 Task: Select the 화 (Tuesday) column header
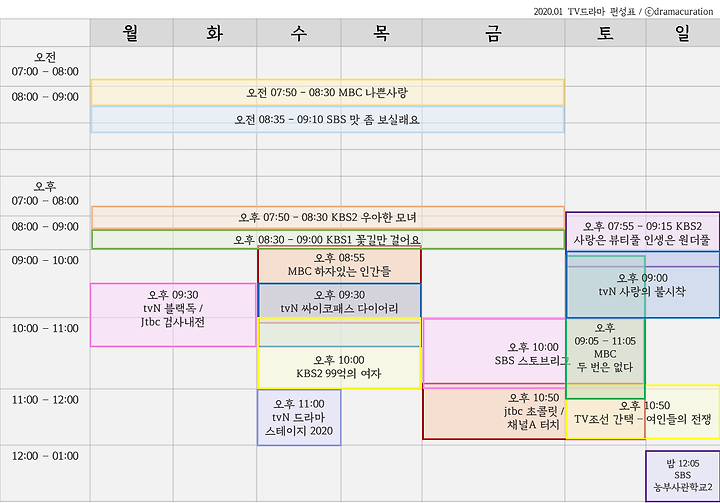(x=214, y=33)
